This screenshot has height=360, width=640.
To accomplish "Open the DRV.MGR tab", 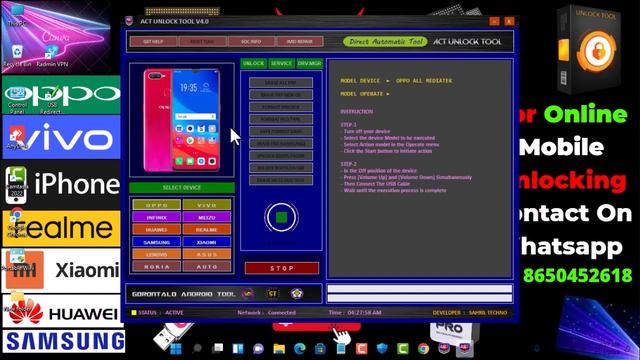I will click(x=309, y=64).
